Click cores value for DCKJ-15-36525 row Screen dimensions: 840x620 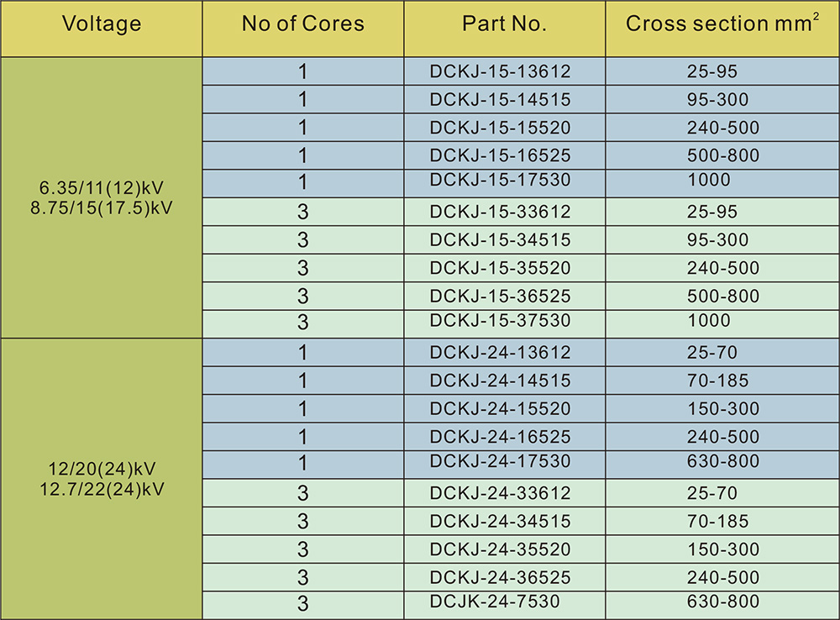302,297
